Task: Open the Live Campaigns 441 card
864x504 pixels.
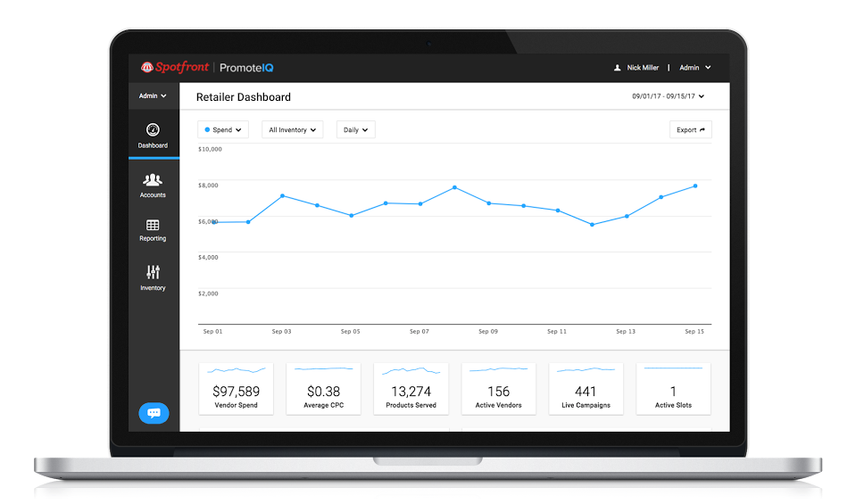Action: click(x=586, y=389)
